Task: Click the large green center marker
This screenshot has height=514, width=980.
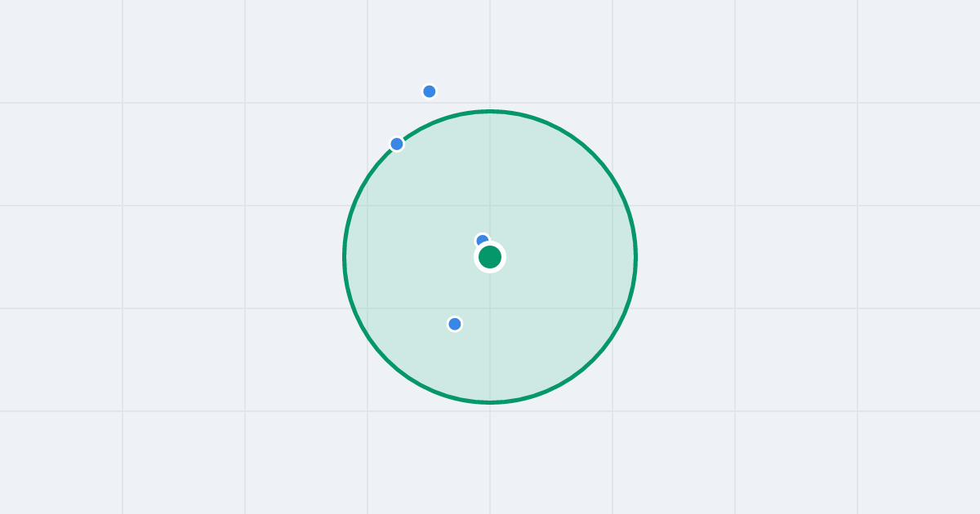Action: point(490,257)
